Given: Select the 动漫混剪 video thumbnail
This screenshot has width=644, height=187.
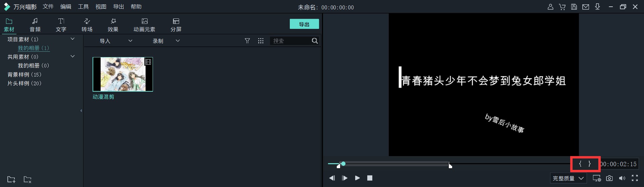Looking at the screenshot, I should (x=123, y=74).
